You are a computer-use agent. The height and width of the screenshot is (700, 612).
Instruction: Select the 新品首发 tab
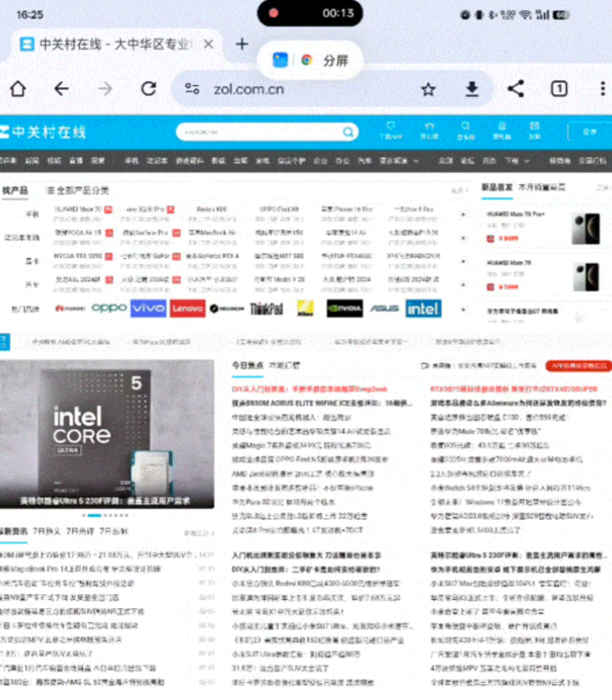click(497, 187)
